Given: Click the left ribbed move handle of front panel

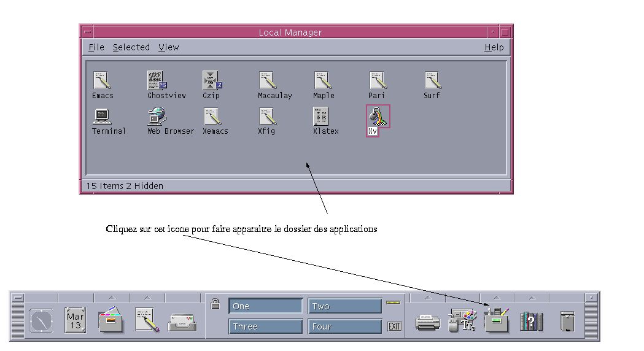Looking at the screenshot, I should pyautogui.click(x=17, y=320).
